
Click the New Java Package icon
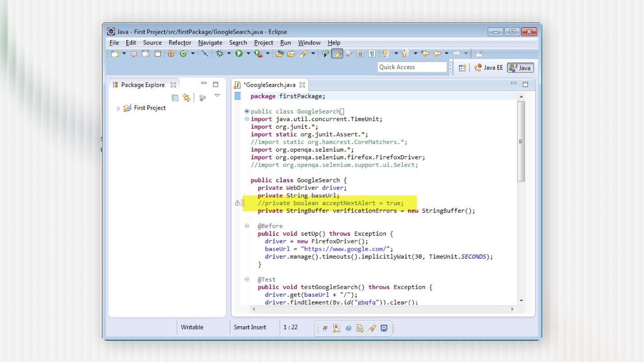click(x=171, y=53)
